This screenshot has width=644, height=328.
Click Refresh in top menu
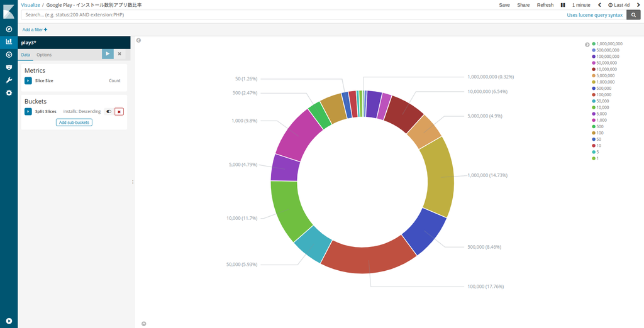[545, 5]
